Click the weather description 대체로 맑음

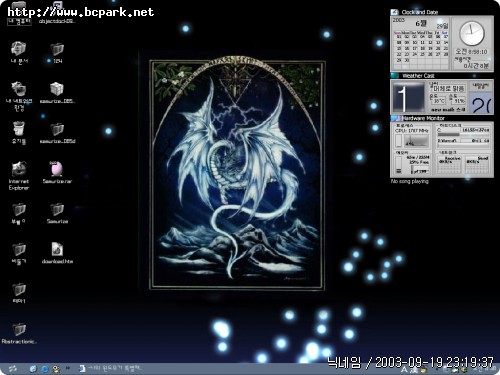[449, 89]
